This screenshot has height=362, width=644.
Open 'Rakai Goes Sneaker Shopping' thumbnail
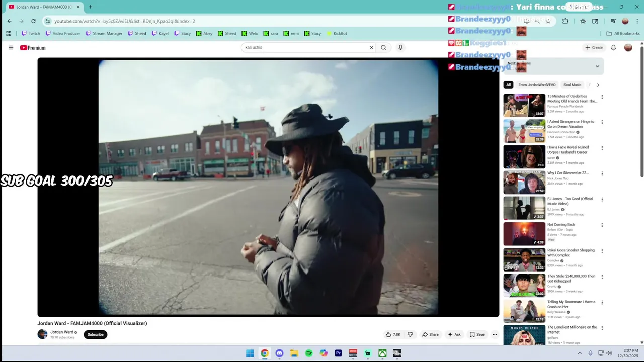pyautogui.click(x=524, y=260)
